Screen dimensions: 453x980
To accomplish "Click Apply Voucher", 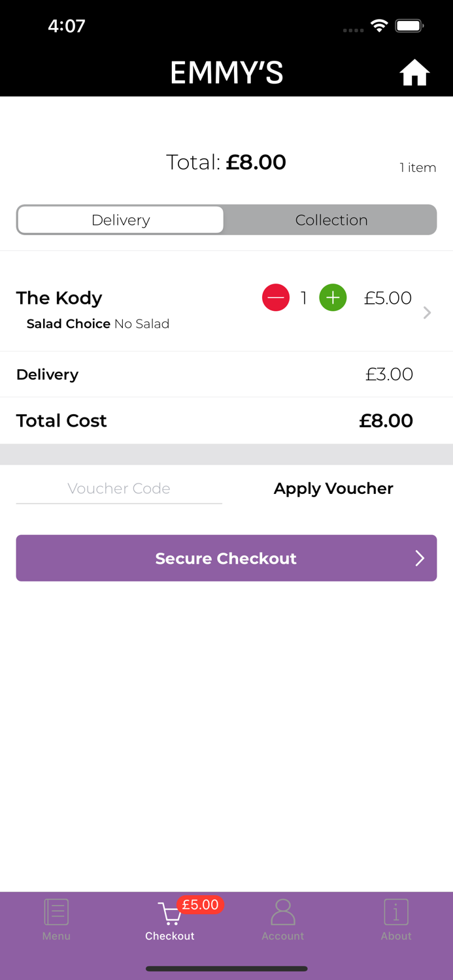I will click(x=333, y=489).
